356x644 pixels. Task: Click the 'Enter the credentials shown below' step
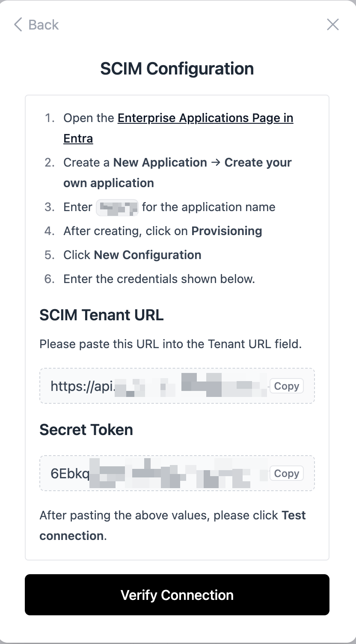159,279
